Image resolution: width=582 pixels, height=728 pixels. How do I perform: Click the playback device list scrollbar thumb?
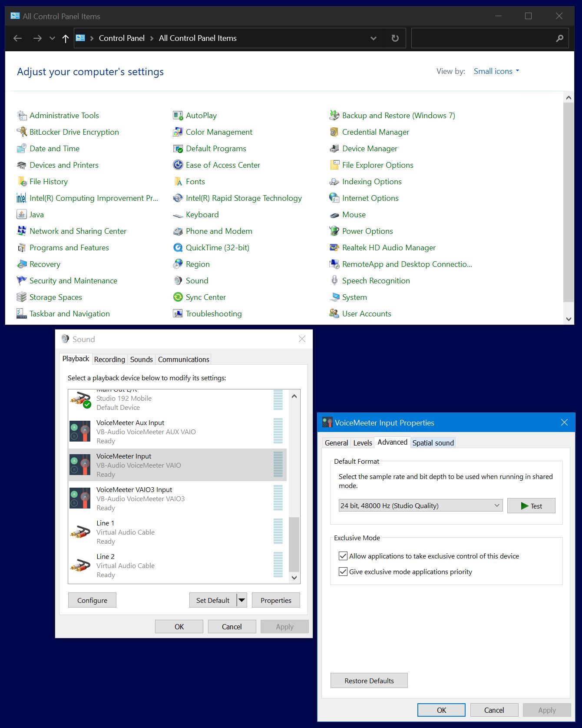[294, 544]
